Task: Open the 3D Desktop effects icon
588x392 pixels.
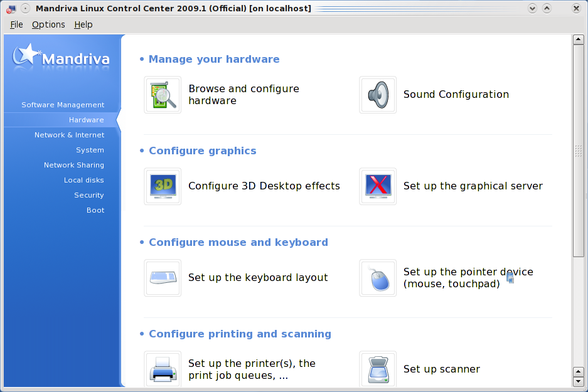Action: pos(163,186)
